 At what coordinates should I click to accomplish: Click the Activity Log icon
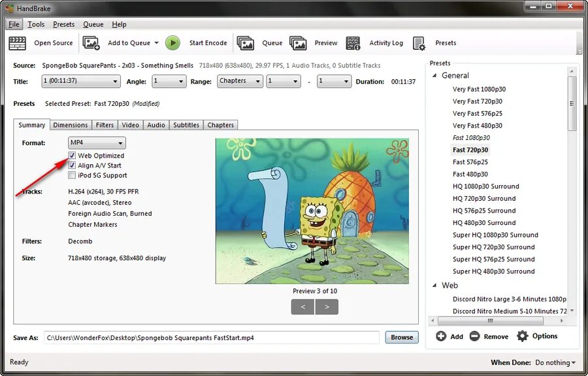353,43
